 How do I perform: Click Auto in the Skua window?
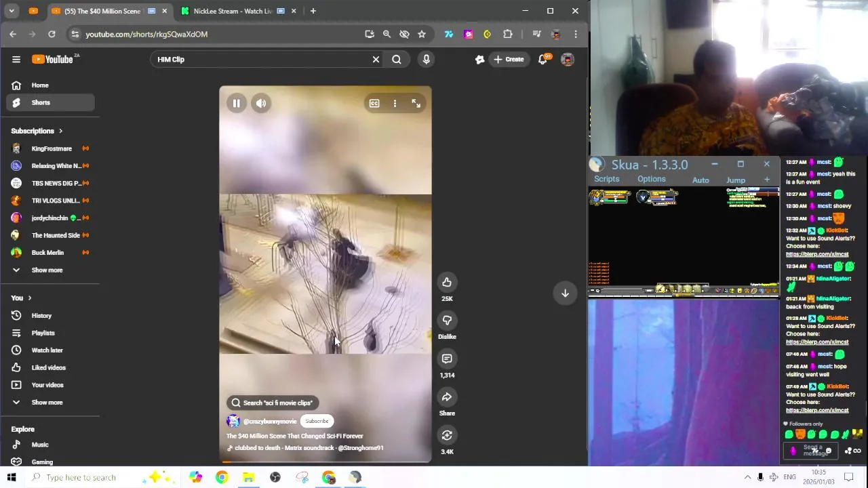point(701,180)
